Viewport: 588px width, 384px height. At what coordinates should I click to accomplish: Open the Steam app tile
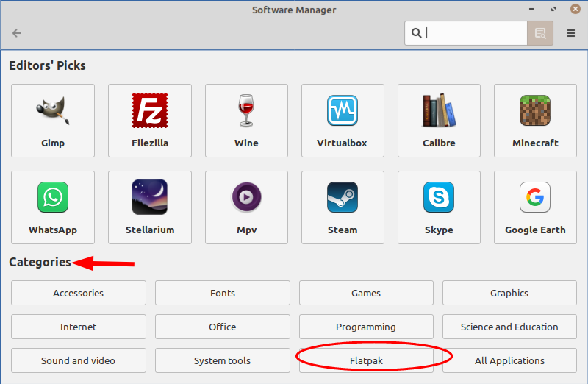pyautogui.click(x=343, y=207)
